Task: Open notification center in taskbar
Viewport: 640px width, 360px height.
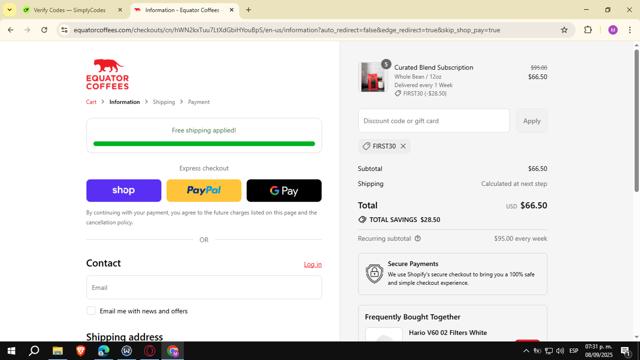Action: [x=625, y=351]
